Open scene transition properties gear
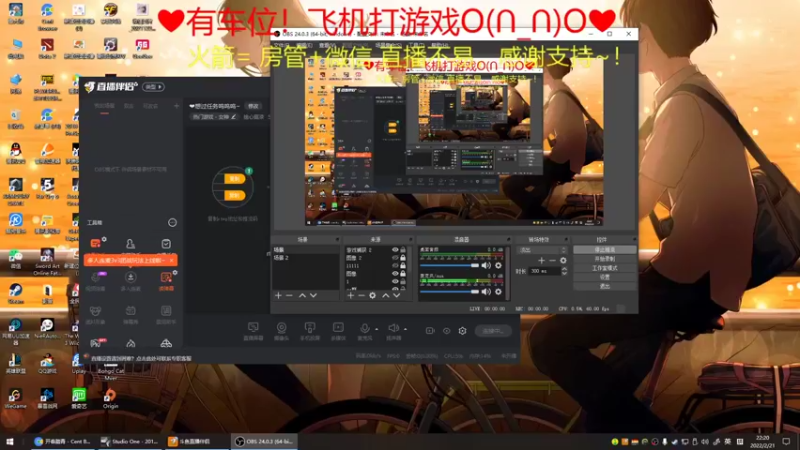 tap(563, 261)
